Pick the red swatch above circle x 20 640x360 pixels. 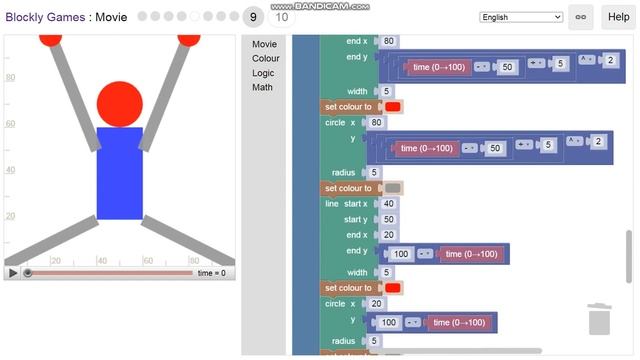click(393, 288)
